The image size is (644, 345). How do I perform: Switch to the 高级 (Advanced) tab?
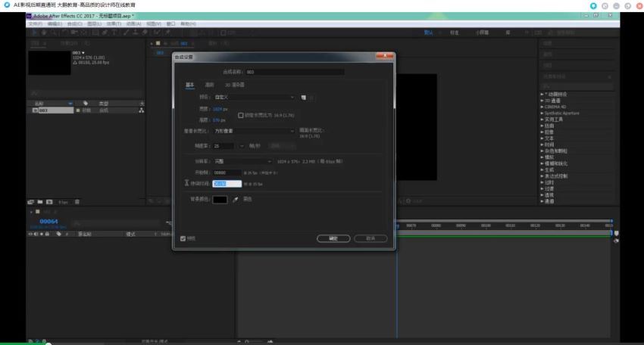tap(209, 85)
